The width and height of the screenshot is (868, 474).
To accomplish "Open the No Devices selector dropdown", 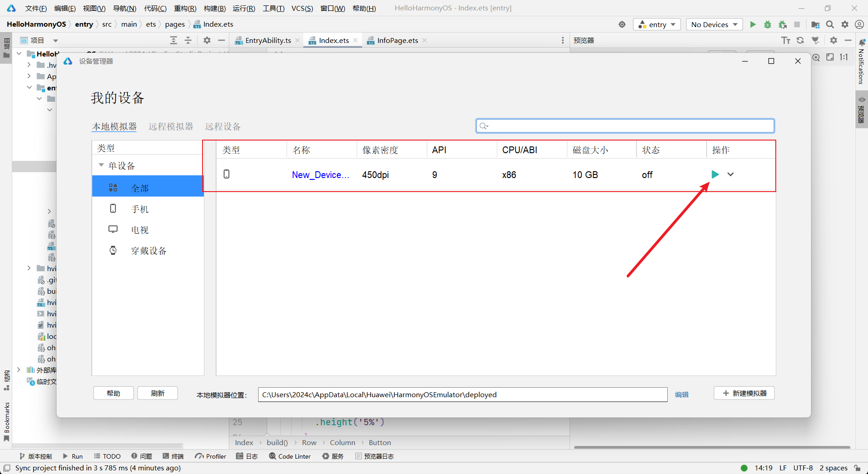I will 715,24.
